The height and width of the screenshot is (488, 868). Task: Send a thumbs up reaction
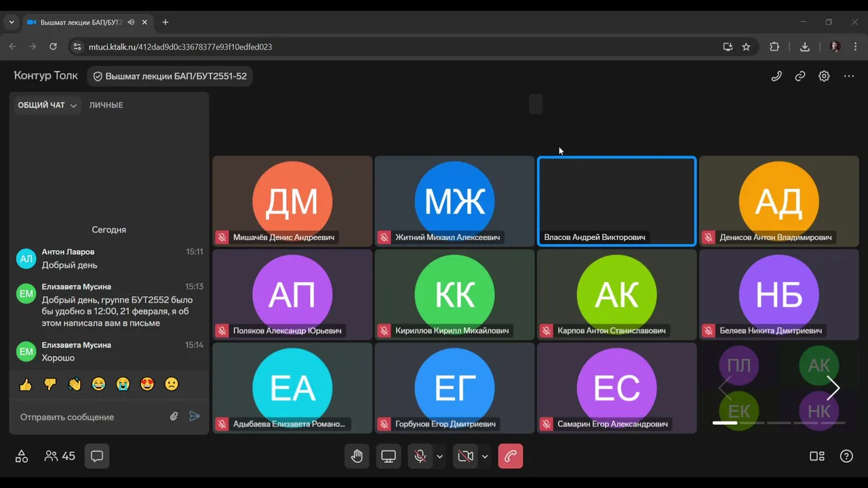coord(26,384)
